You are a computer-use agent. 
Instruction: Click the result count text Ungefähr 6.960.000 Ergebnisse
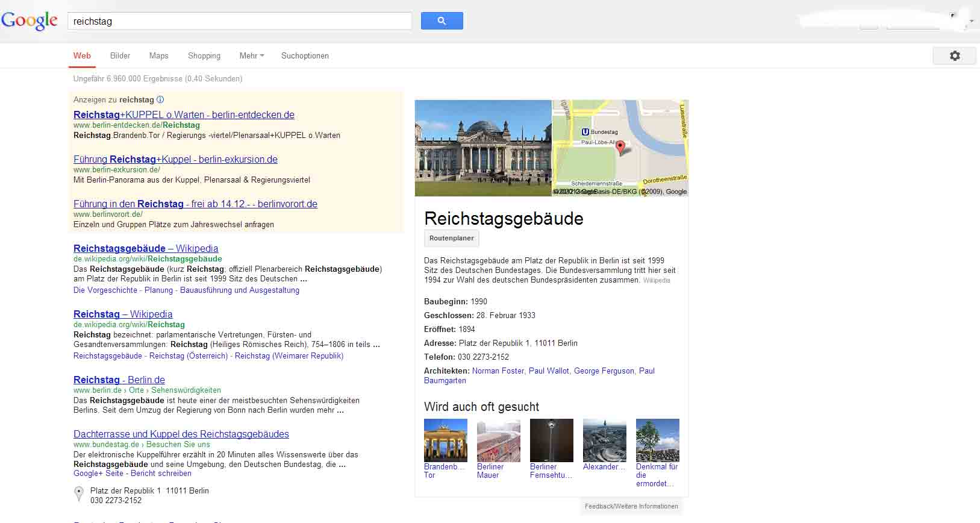click(x=158, y=78)
